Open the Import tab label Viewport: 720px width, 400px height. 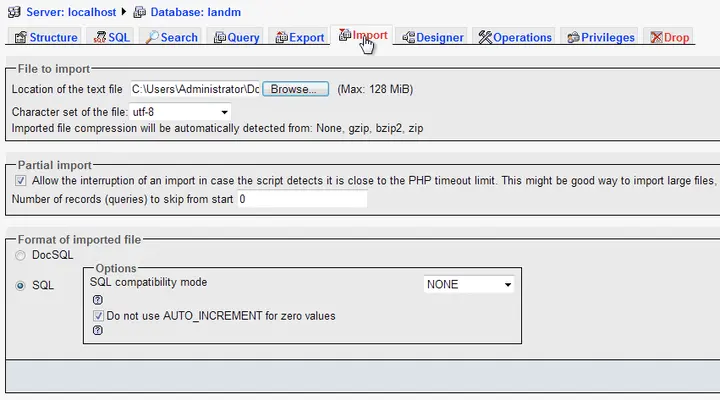[370, 35]
